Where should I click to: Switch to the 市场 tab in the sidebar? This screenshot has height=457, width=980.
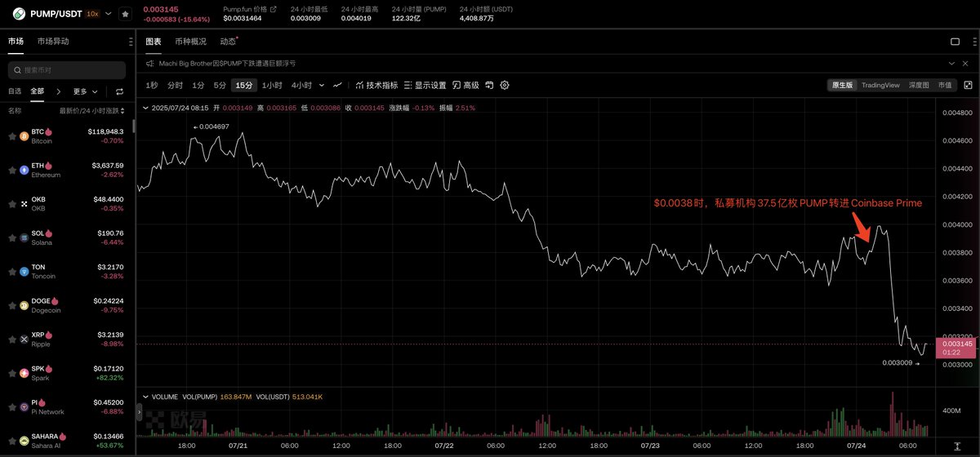tap(16, 41)
